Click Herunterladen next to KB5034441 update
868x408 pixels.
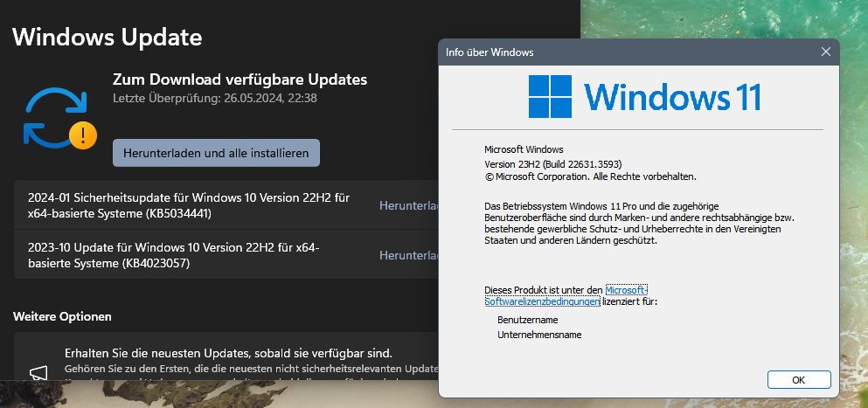pos(408,205)
